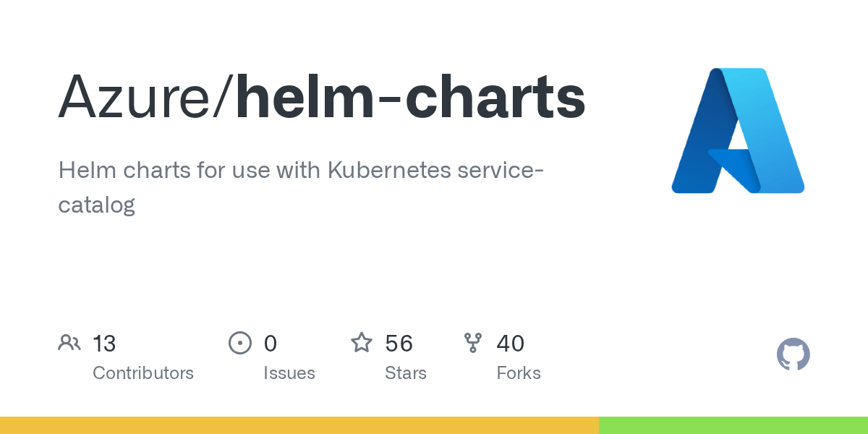Click the Azure/helm-charts repository title

point(322,98)
